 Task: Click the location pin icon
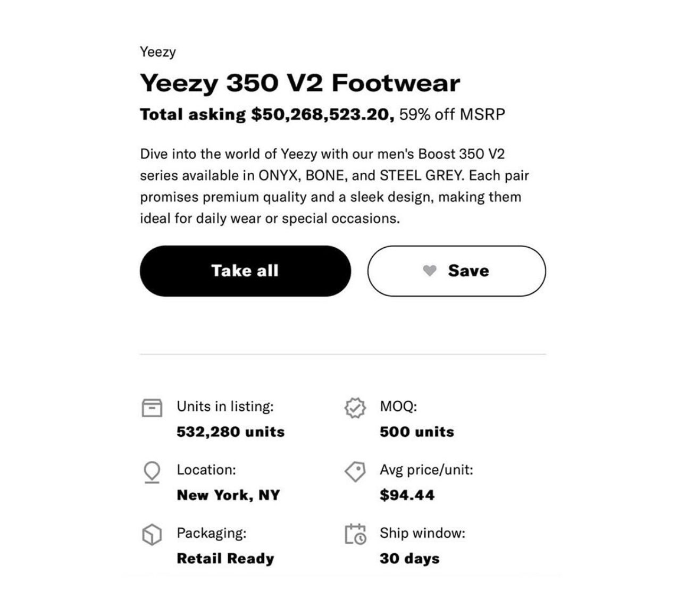click(152, 471)
